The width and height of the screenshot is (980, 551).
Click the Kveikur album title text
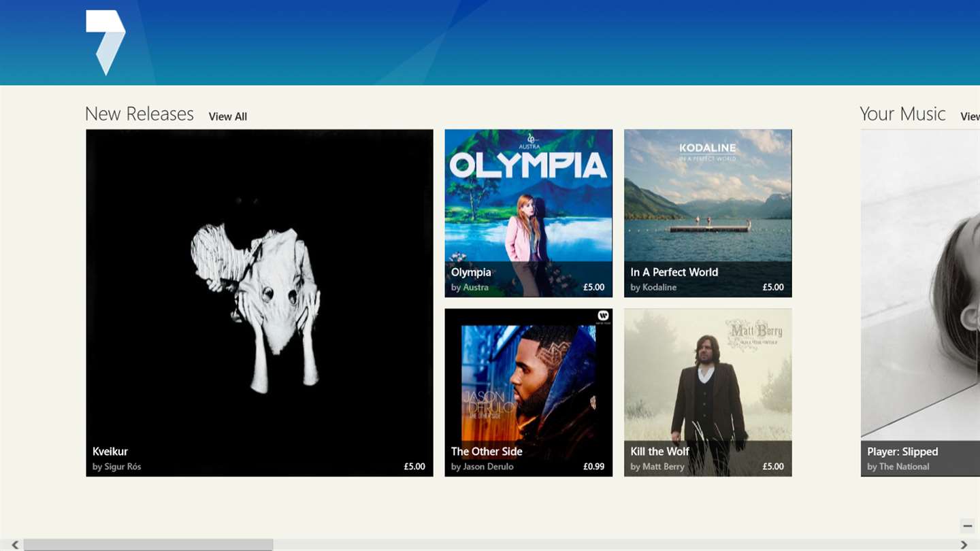tap(110, 451)
